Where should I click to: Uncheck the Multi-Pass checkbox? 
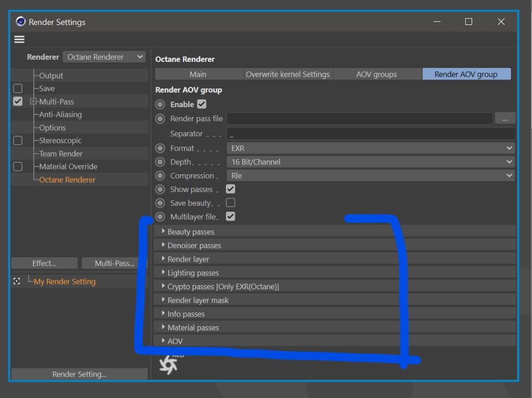[x=18, y=101]
